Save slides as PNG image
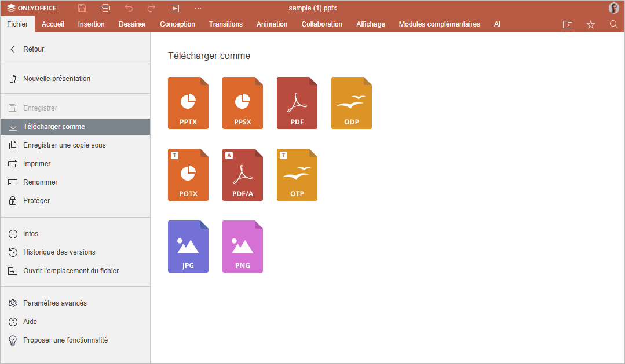 coord(243,247)
